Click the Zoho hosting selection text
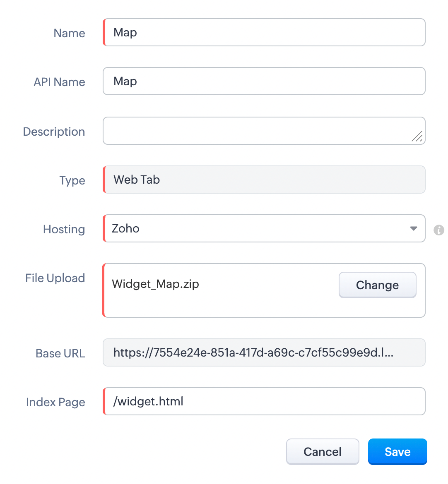This screenshot has width=448, height=484. pyautogui.click(x=126, y=228)
